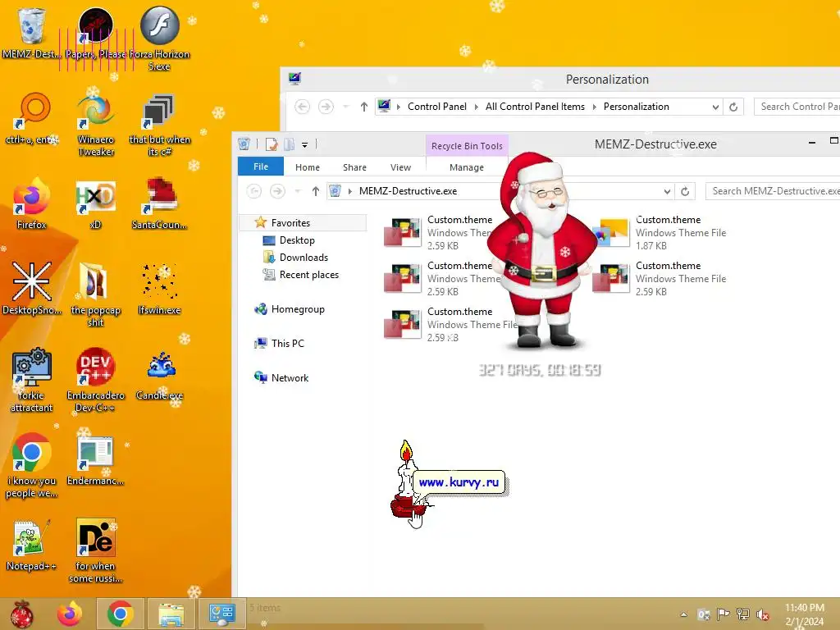Open the 'forkie attractant' desktop shortcut
840x630 pixels.
click(31, 381)
